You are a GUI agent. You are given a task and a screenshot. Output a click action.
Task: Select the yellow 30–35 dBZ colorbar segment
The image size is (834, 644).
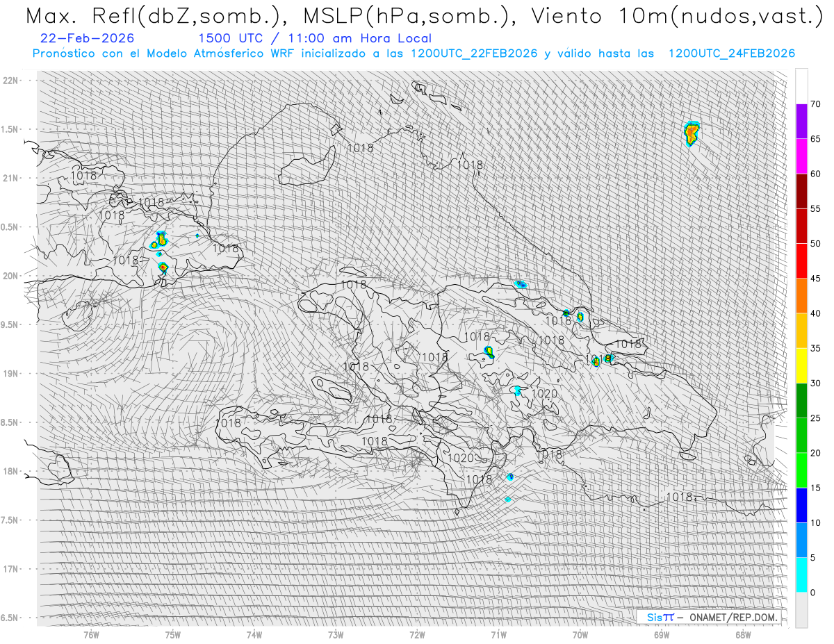tap(801, 365)
